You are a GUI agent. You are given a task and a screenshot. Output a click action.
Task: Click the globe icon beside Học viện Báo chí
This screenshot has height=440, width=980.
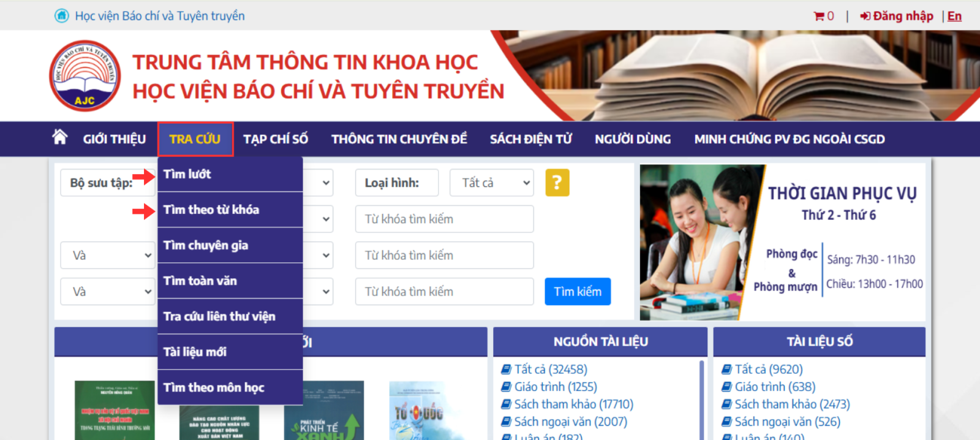click(62, 16)
